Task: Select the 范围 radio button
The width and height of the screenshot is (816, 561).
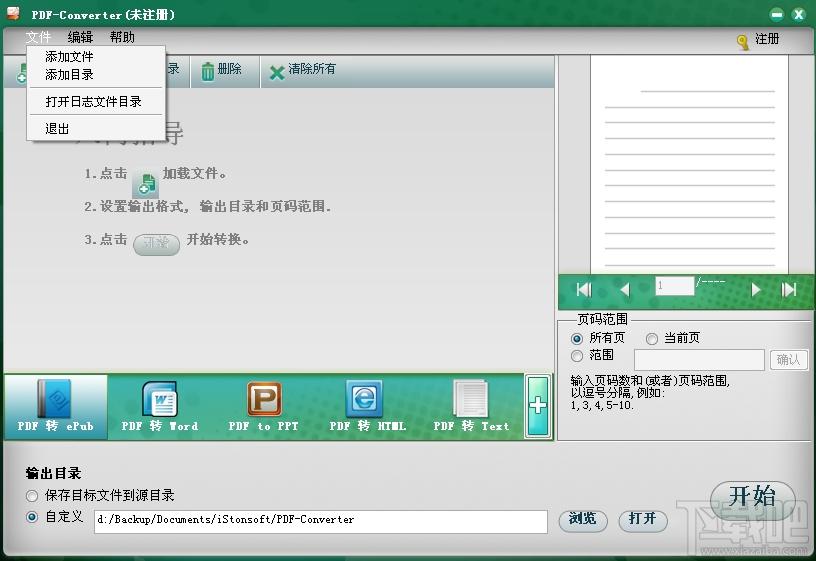Action: (x=577, y=356)
